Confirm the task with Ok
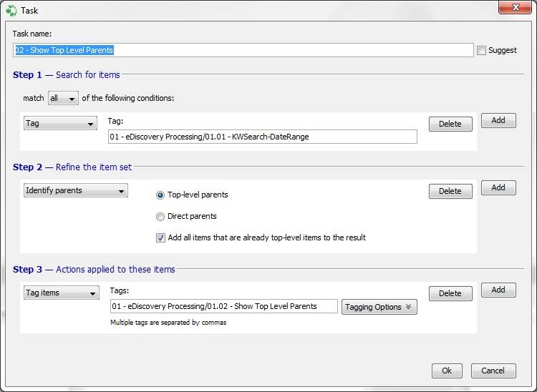 [447, 371]
